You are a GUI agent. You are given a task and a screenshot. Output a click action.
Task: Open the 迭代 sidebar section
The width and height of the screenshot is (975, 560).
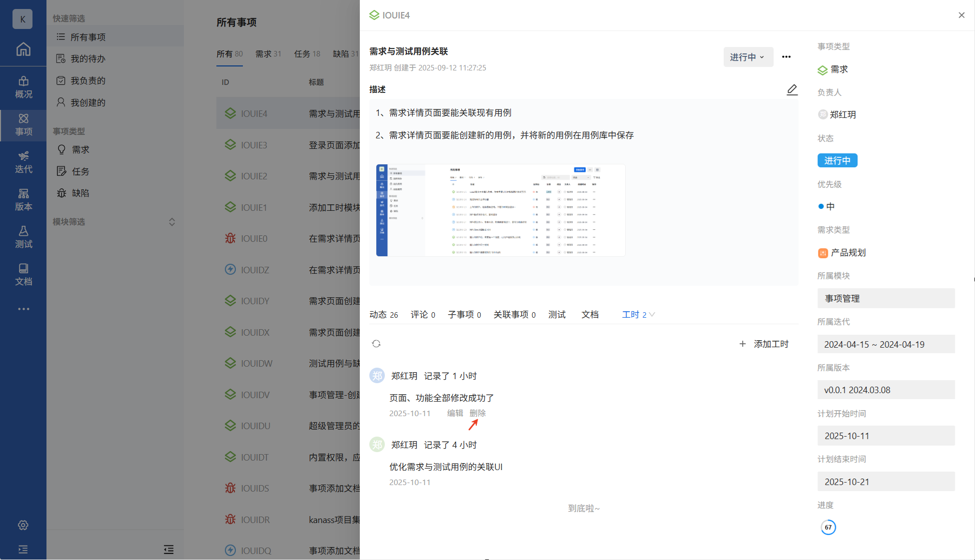(x=23, y=162)
